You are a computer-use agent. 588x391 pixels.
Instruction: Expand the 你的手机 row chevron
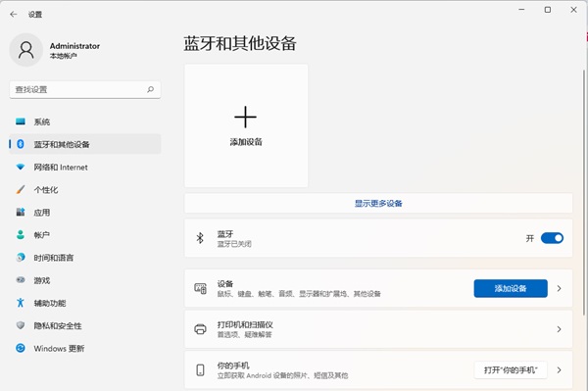[x=560, y=370]
